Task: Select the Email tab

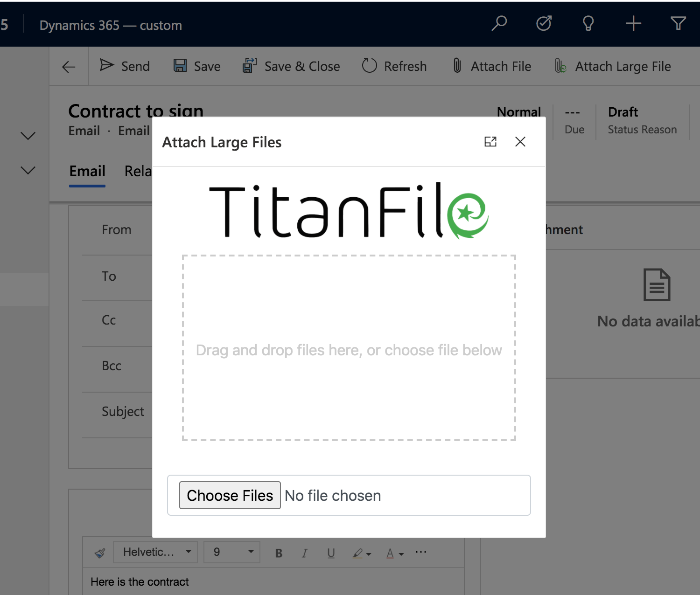Action: pos(87,171)
